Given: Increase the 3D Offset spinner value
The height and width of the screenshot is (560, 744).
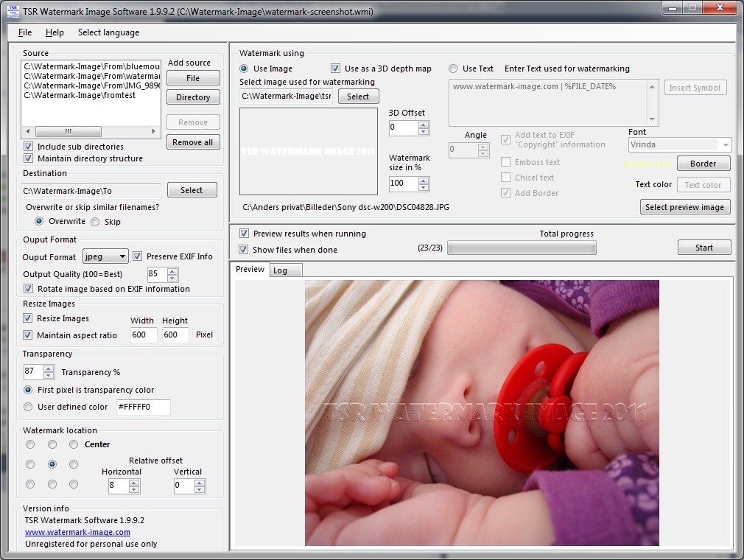Looking at the screenshot, I should click(x=424, y=125).
